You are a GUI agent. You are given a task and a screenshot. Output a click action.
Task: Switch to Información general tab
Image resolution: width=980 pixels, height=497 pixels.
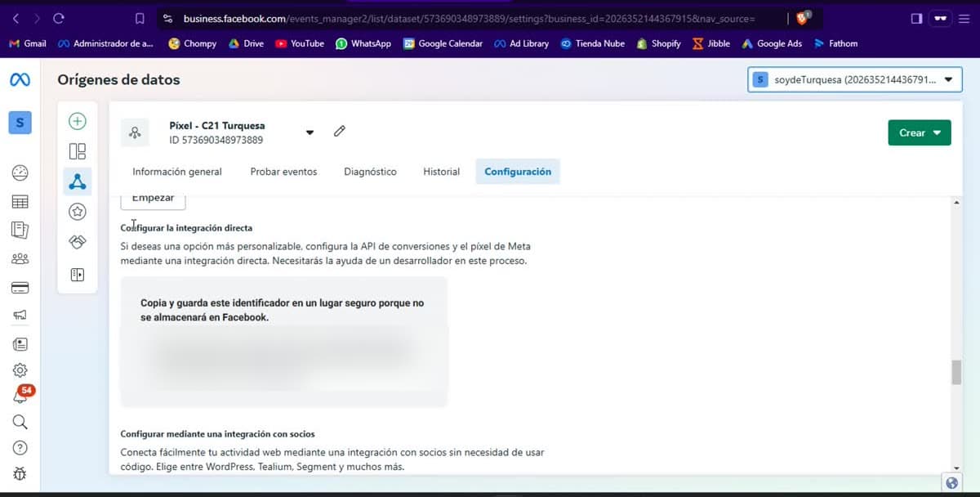[177, 172]
